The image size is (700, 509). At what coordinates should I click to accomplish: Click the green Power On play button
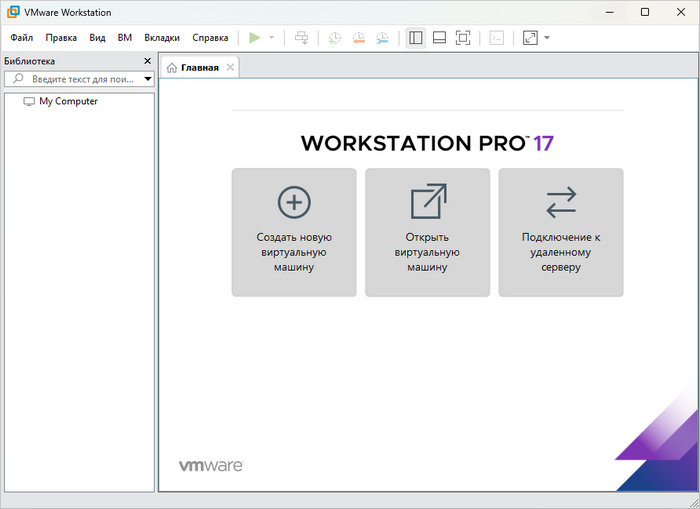255,38
